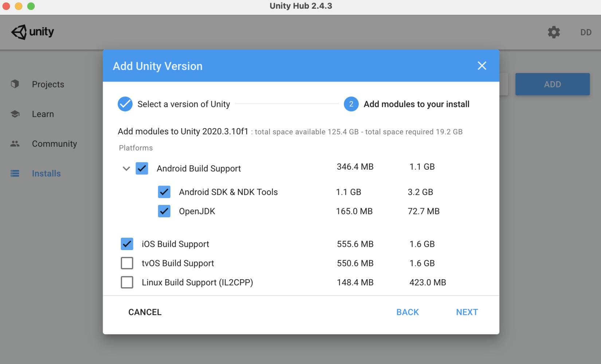The width and height of the screenshot is (601, 364).
Task: Open settings with the gear icon
Action: click(554, 32)
